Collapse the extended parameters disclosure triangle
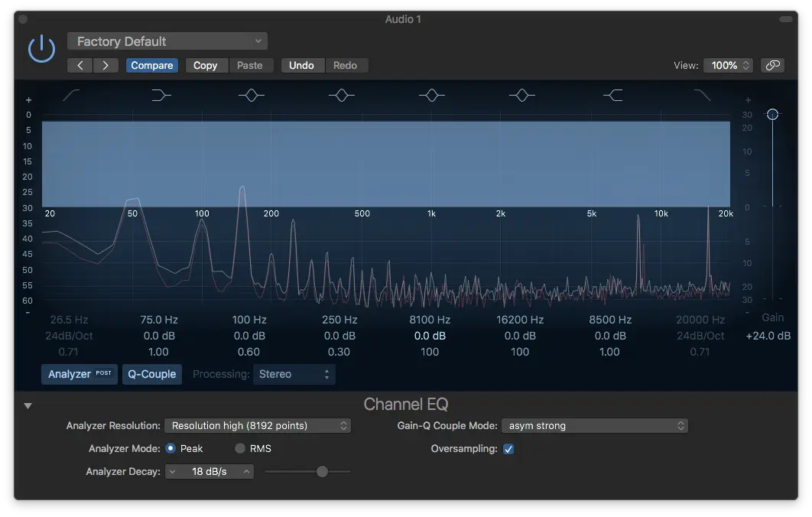The width and height of the screenshot is (812, 517). tap(28, 406)
